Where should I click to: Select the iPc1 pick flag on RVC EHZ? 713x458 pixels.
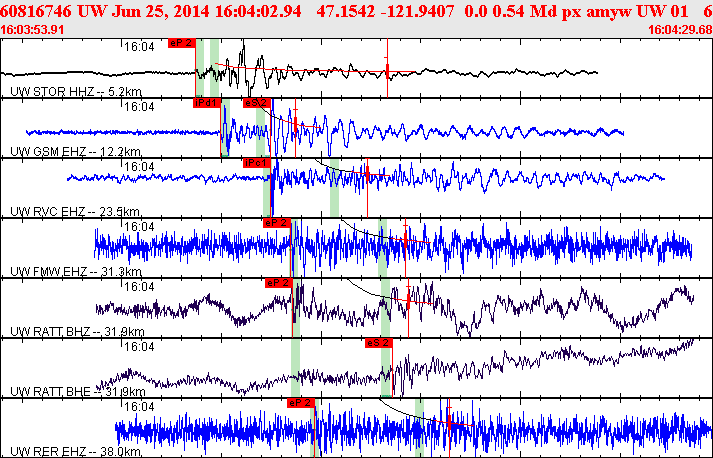(257, 163)
